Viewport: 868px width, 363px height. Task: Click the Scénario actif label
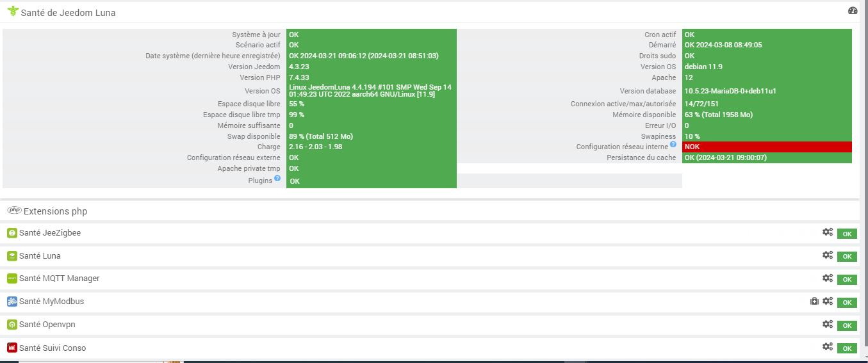pos(258,45)
